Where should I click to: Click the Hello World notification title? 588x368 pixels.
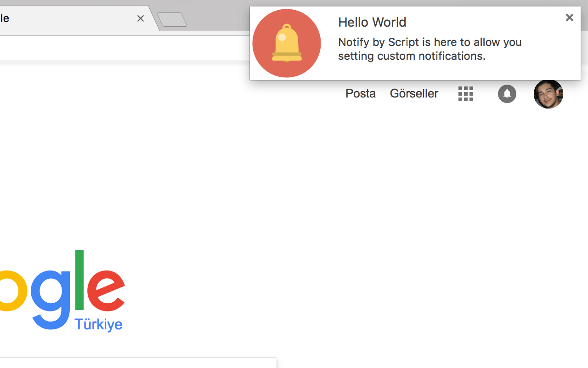pos(372,22)
